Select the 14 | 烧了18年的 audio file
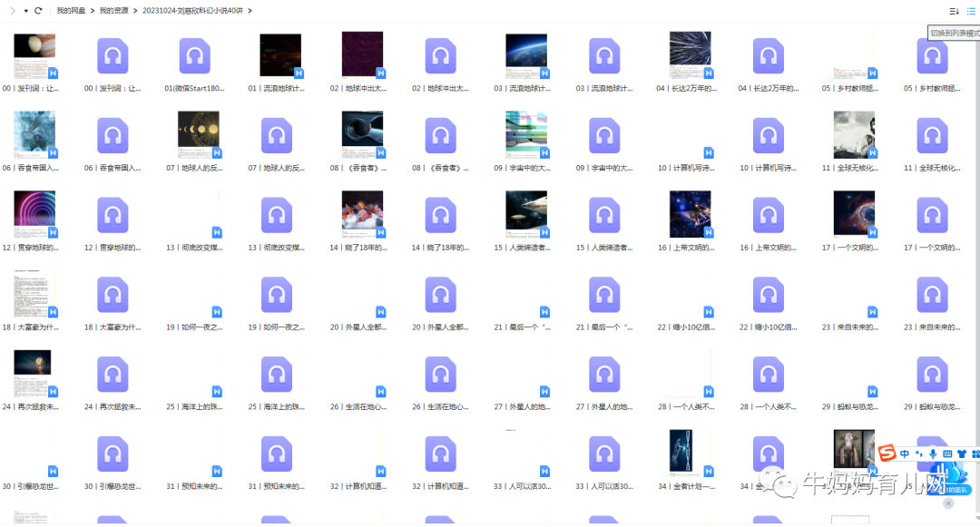Viewport: 980px width, 527px height. (x=441, y=215)
